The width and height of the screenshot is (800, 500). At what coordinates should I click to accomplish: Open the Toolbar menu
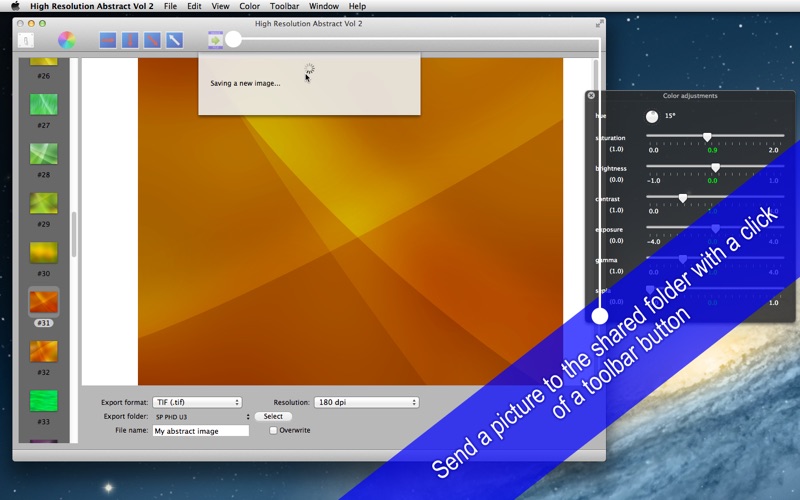point(284,6)
